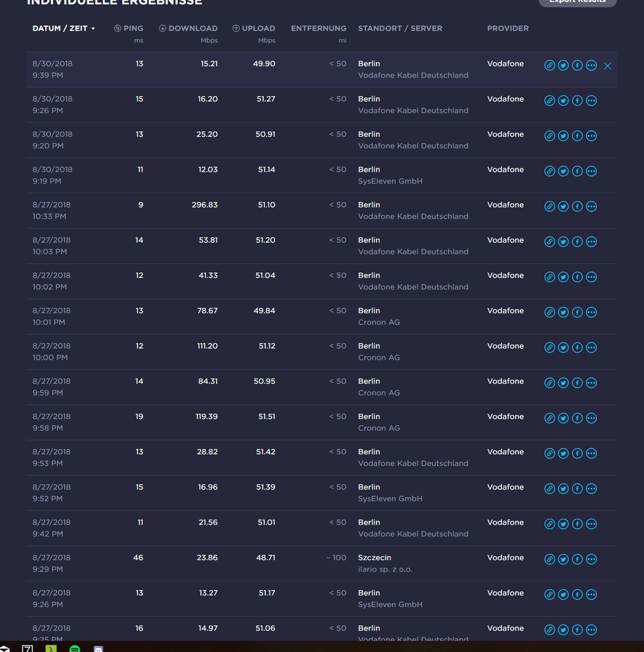The height and width of the screenshot is (652, 644).
Task: Dismiss the highlighted 9:39 PM result
Action: pos(607,66)
